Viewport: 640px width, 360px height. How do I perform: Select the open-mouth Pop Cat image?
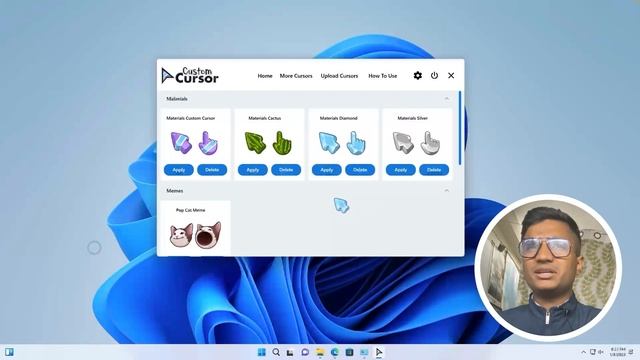[x=208, y=235]
